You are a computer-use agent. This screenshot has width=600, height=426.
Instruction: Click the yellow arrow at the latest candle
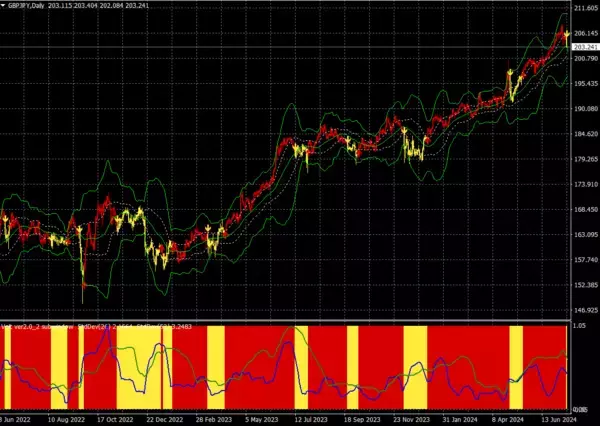(x=567, y=35)
